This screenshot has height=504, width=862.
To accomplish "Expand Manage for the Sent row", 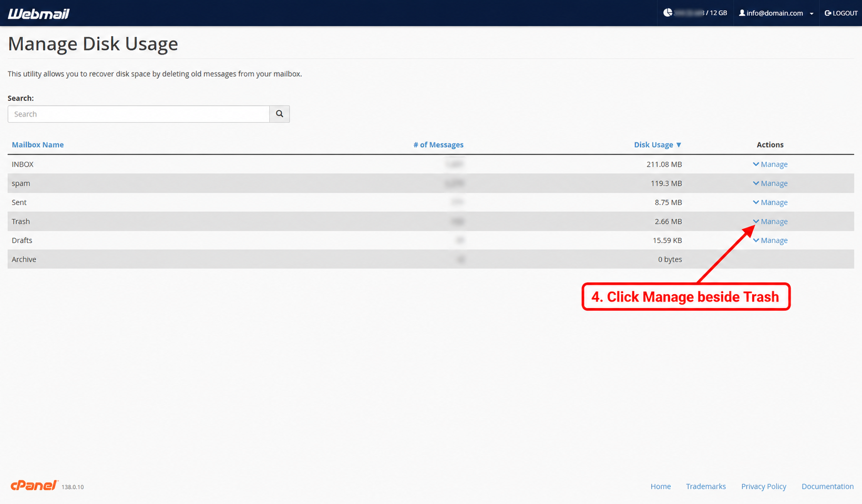I will tap(770, 202).
